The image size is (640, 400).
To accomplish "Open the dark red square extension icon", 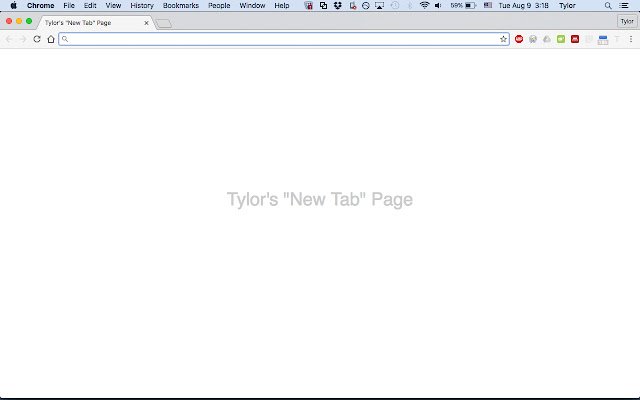I will (x=575, y=39).
